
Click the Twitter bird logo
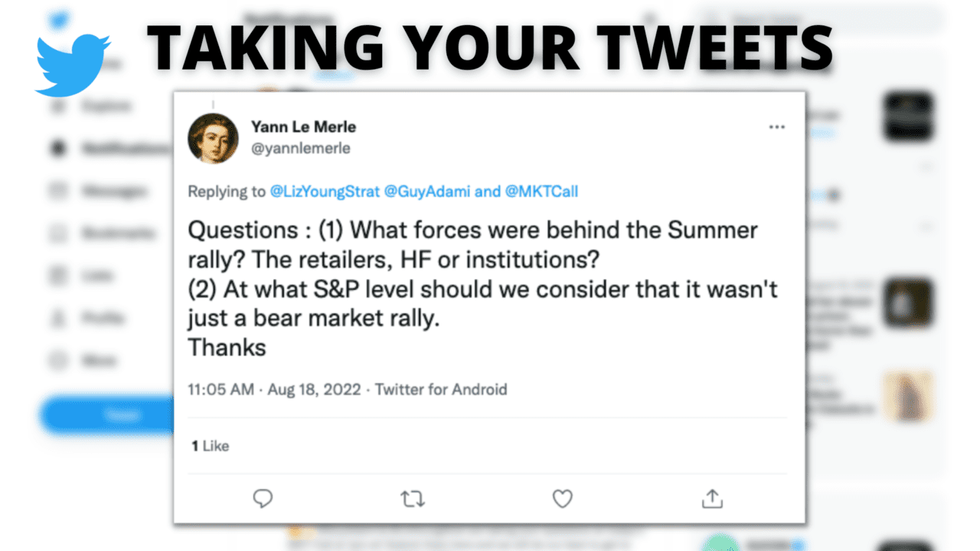pyautogui.click(x=73, y=64)
